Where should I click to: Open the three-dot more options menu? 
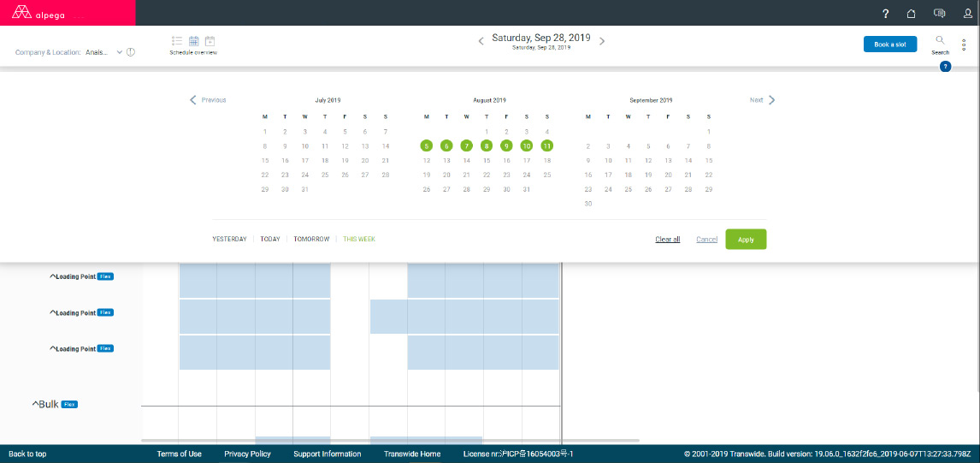pyautogui.click(x=964, y=45)
